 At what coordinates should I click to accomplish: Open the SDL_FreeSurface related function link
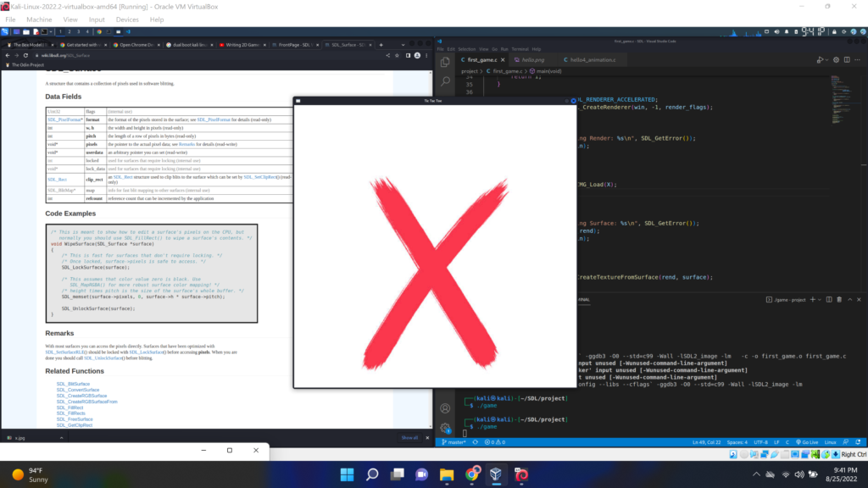[75, 419]
